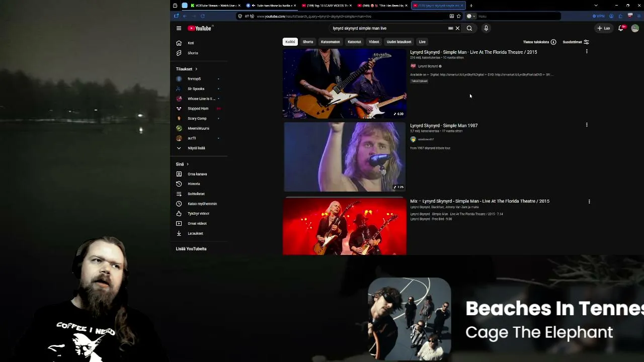Select the Live filter chip
Screen dimensions: 644x362
[x=422, y=42]
